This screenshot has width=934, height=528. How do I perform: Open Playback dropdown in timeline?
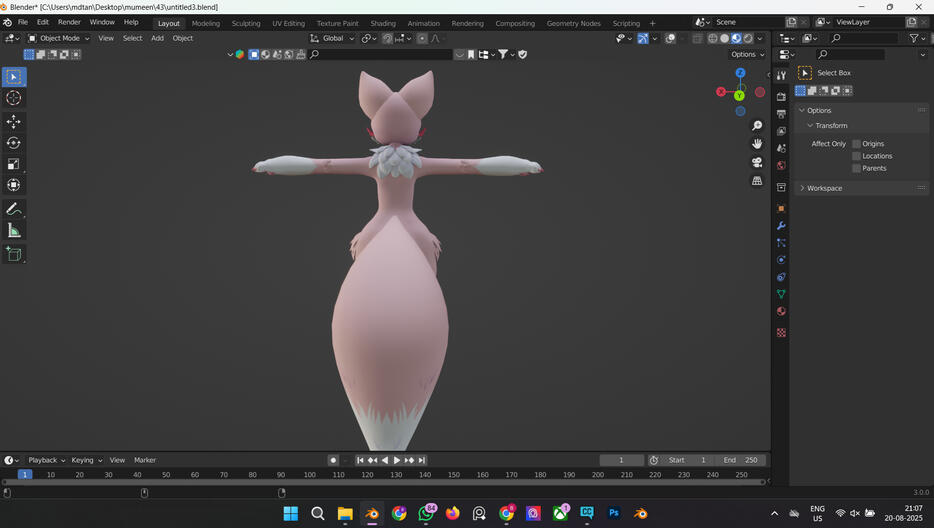coord(46,460)
